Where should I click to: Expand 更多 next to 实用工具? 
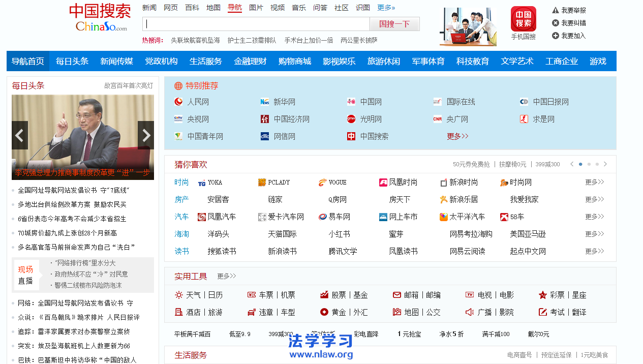[x=227, y=276]
